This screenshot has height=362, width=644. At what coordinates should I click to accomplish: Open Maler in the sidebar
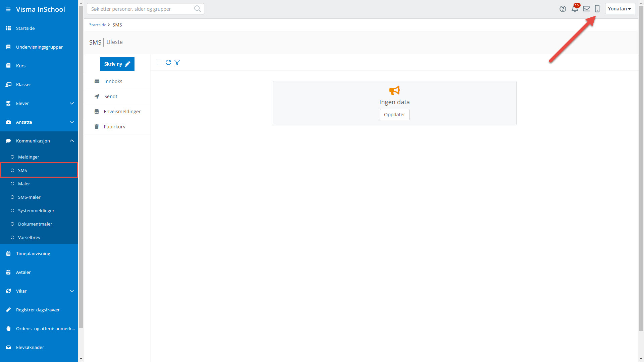[x=39, y=184]
